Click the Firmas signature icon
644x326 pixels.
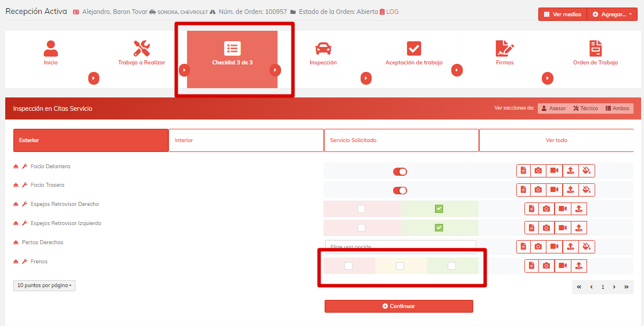(504, 49)
